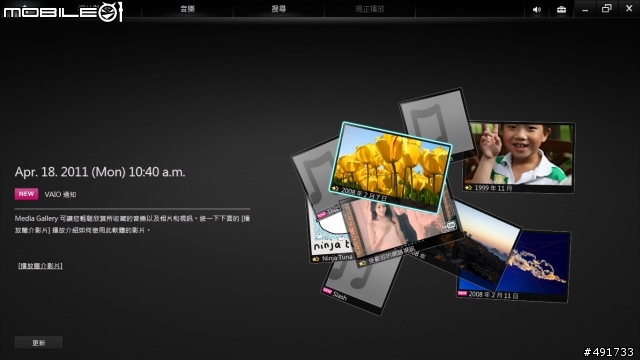Select the yellow tulips photo thumbnail
This screenshot has width=640, height=360.
(x=390, y=167)
